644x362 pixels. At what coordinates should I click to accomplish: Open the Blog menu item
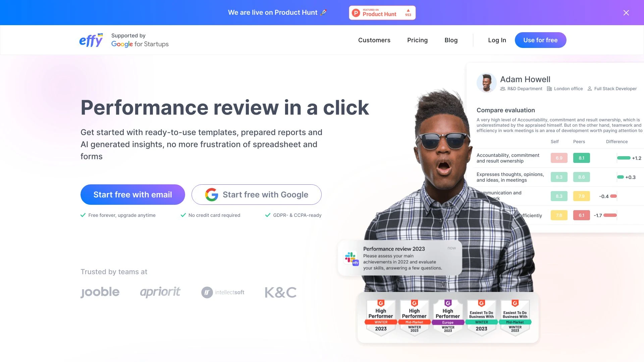451,40
